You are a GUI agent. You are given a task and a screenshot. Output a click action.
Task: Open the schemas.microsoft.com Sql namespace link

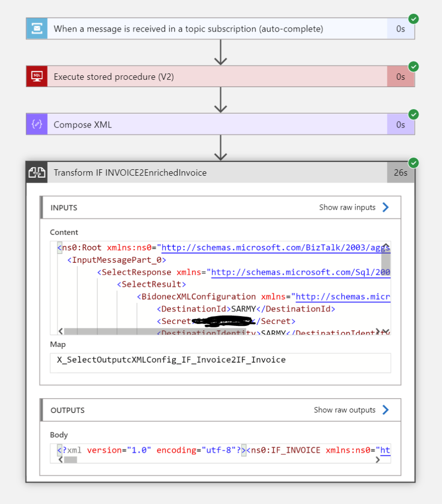[301, 272]
